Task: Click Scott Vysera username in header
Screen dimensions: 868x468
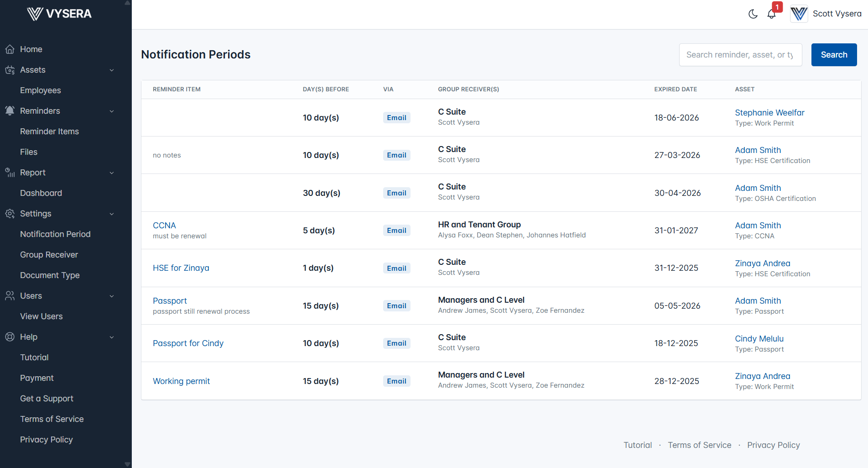Action: point(837,14)
